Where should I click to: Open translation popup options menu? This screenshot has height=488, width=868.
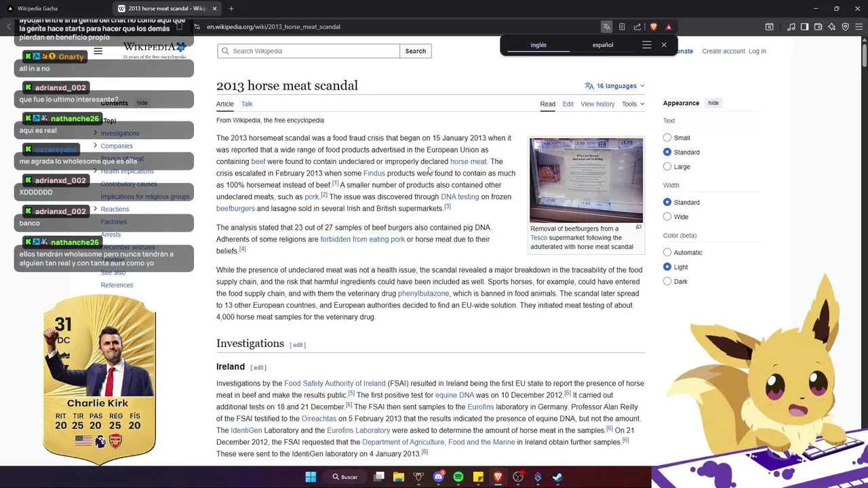pyautogui.click(x=647, y=45)
